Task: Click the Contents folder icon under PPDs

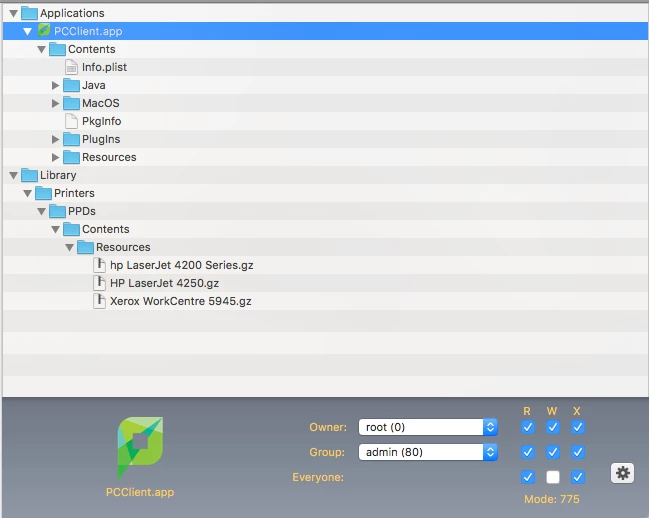Action: [71, 229]
